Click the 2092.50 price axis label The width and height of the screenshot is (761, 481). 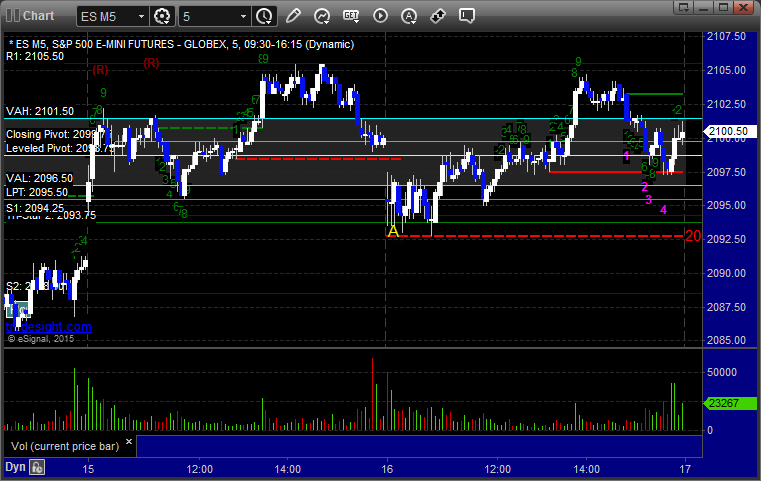click(x=727, y=239)
